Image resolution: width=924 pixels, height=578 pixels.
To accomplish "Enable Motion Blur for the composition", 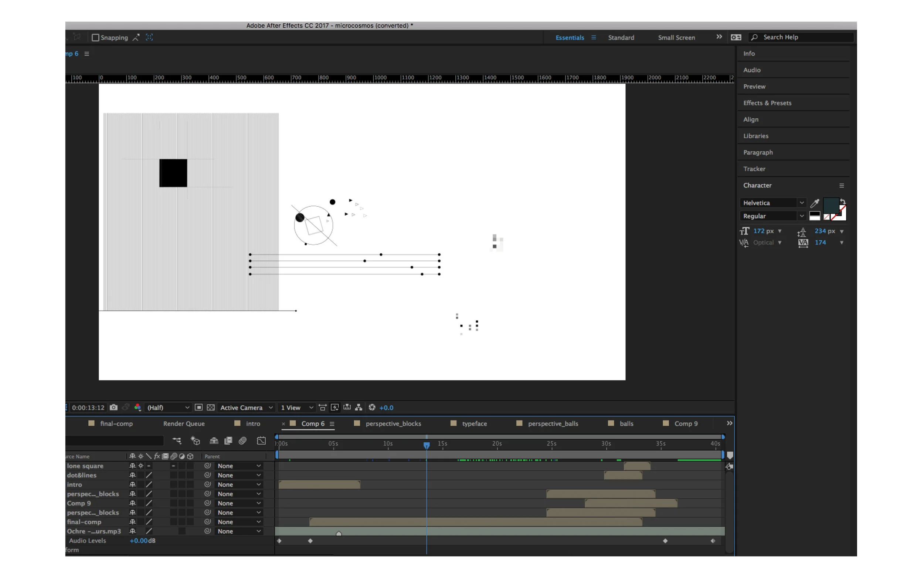I will [242, 441].
